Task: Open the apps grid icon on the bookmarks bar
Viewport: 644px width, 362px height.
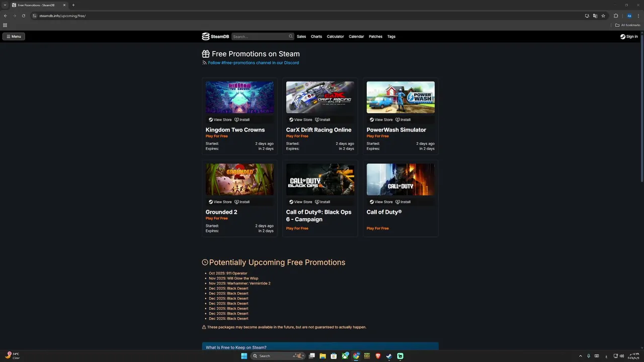Action: tap(5, 25)
